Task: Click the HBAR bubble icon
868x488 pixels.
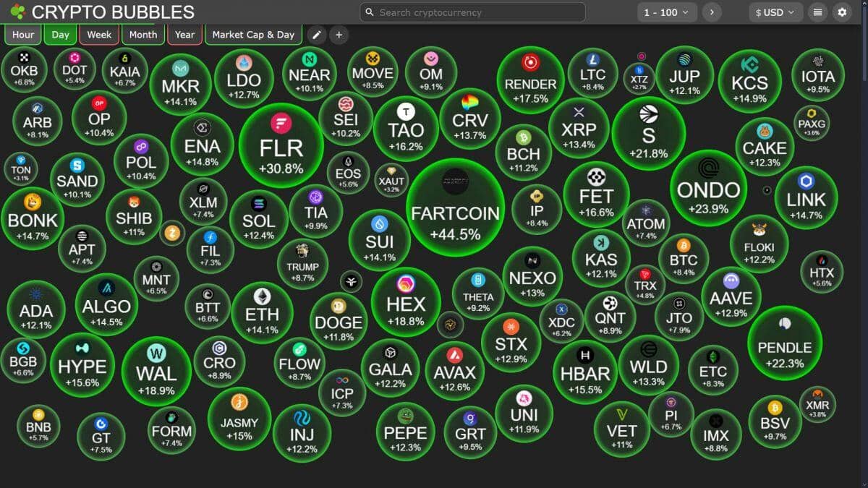Action: (585, 355)
